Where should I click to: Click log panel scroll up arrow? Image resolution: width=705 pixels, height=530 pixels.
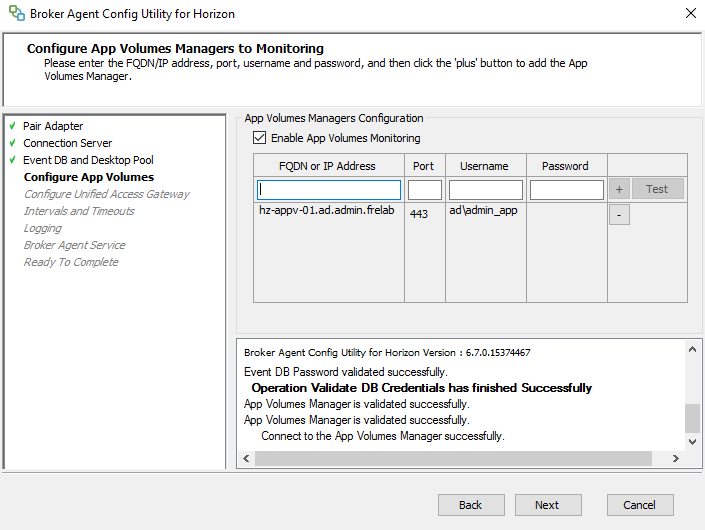click(x=692, y=349)
